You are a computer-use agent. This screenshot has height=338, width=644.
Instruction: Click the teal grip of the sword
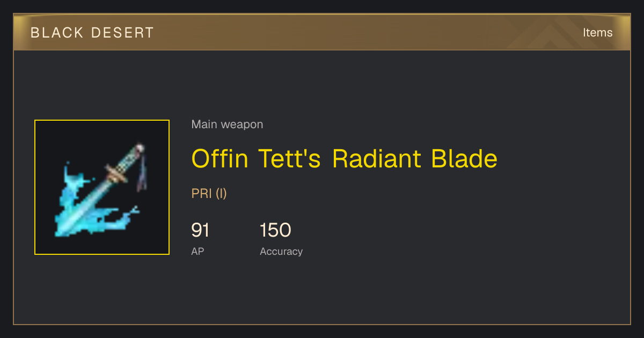click(129, 160)
